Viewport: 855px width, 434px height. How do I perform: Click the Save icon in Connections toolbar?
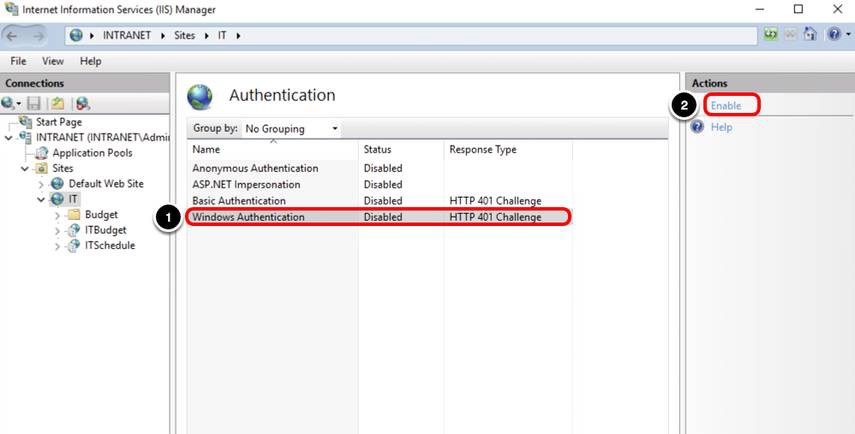(x=34, y=103)
